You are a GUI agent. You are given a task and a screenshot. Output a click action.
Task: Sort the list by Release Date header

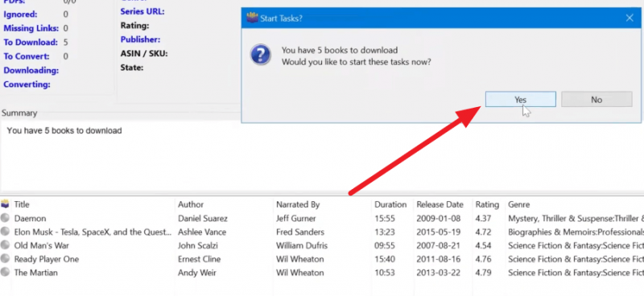coord(440,204)
